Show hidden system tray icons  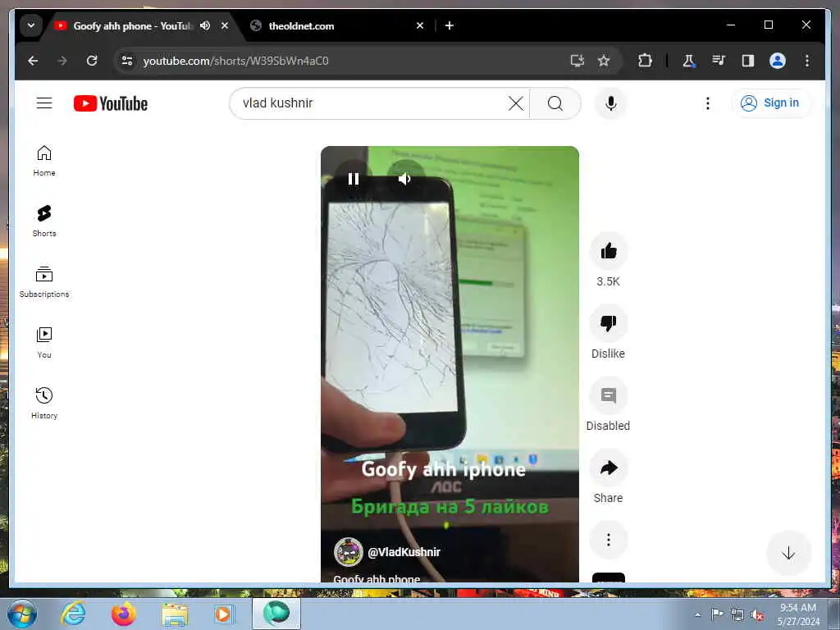[x=697, y=614]
